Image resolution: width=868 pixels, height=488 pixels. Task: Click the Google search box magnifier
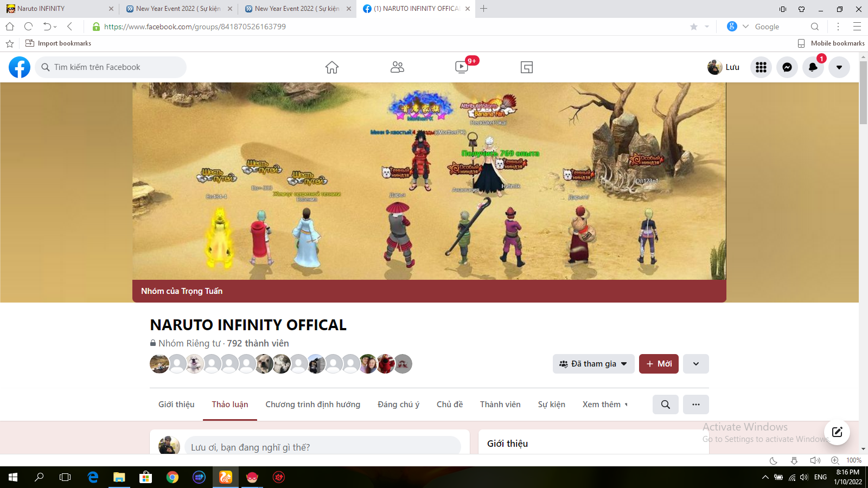point(815,27)
